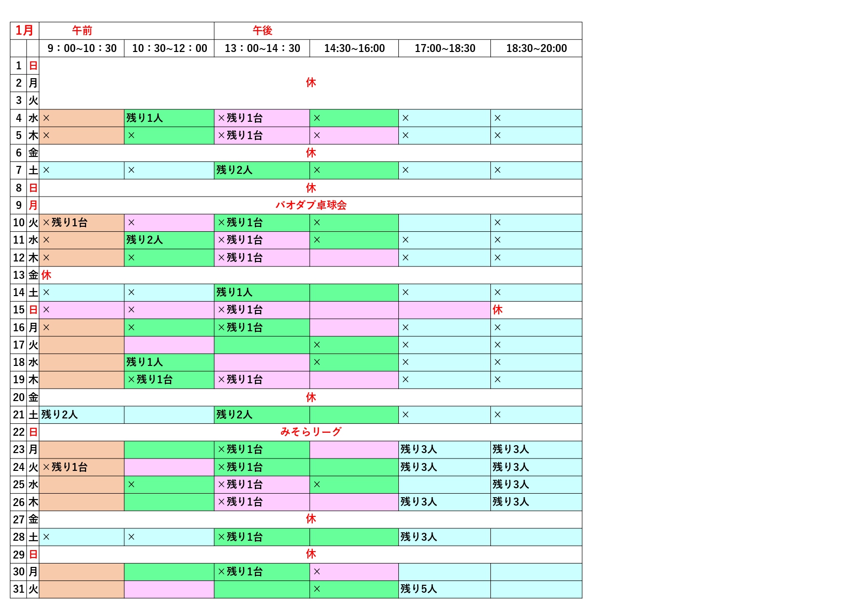The height and width of the screenshot is (614, 868).
Task: Select the '午前' morning header
Action: 82,31
